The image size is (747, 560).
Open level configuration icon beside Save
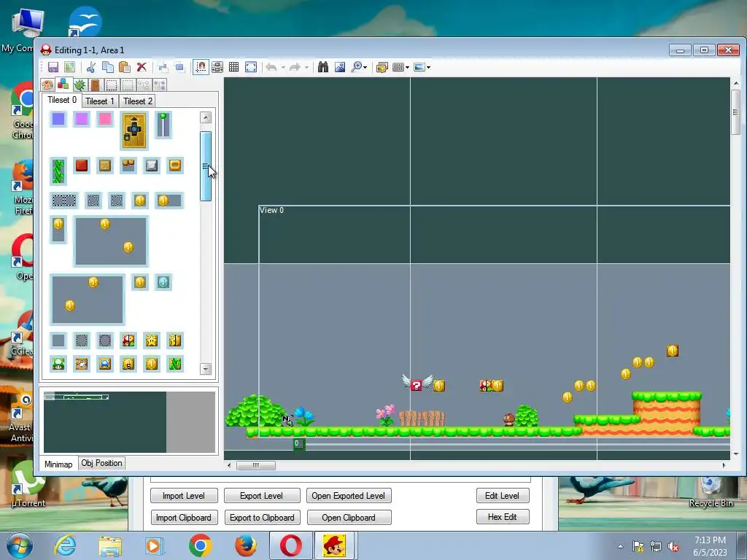tap(69, 67)
